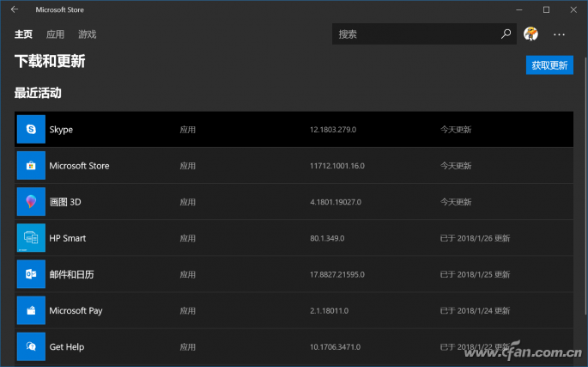This screenshot has width=588, height=367.
Task: Select the Microsoft Pay name text
Action: 76,311
